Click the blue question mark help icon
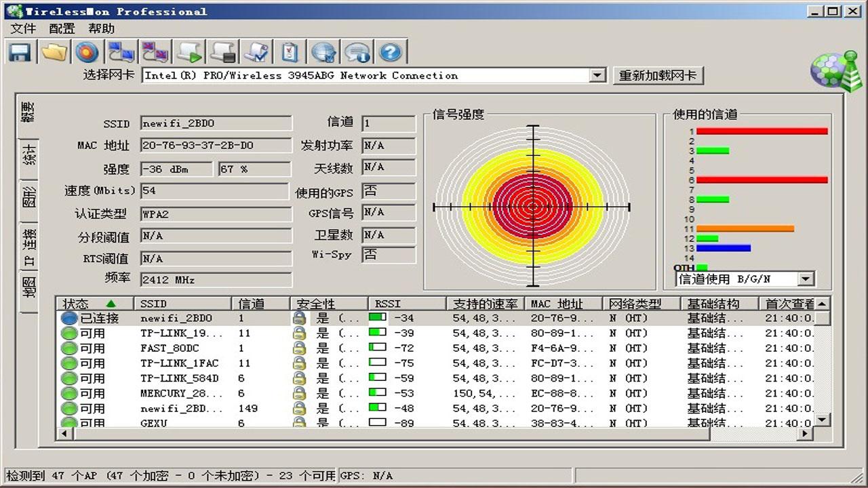The height and width of the screenshot is (488, 868). [x=391, y=52]
